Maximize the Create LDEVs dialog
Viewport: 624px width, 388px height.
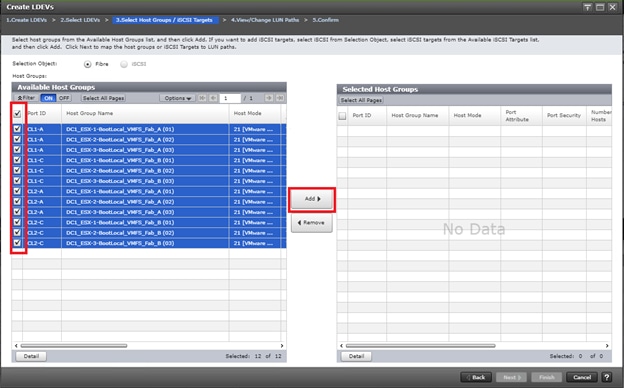(x=600, y=7)
